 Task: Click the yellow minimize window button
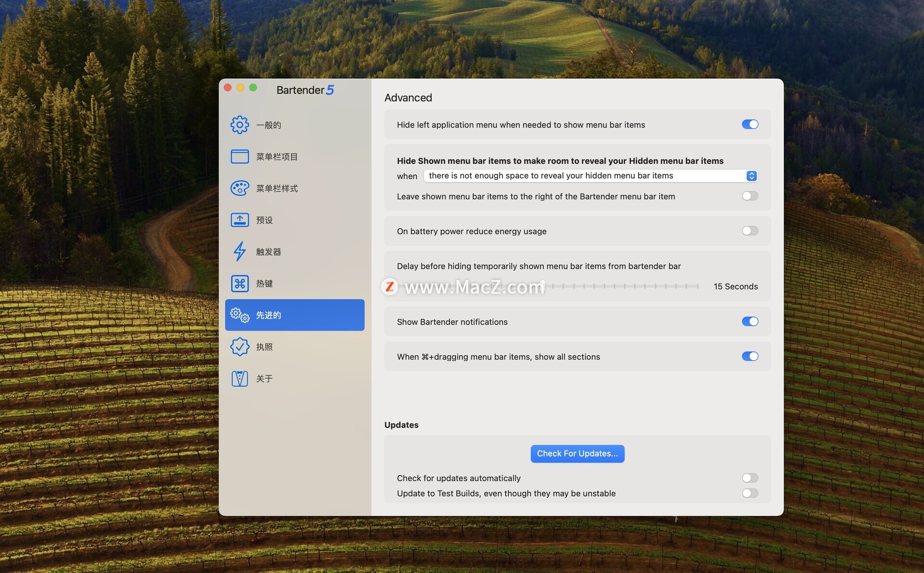pos(240,88)
